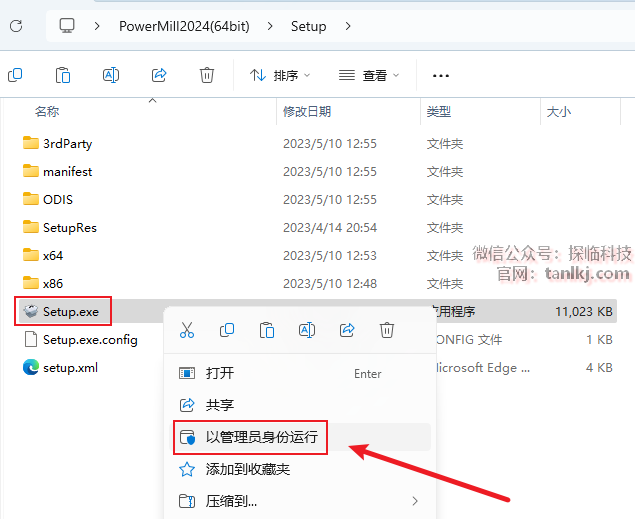Click the Delete trash icon in Explorer toolbar

coord(207,75)
